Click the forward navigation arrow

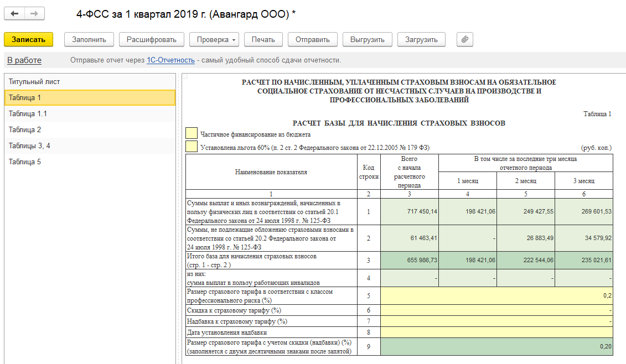[34, 14]
